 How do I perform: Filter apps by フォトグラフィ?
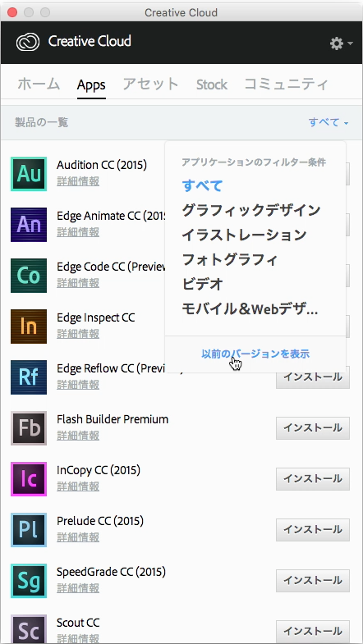[230, 259]
